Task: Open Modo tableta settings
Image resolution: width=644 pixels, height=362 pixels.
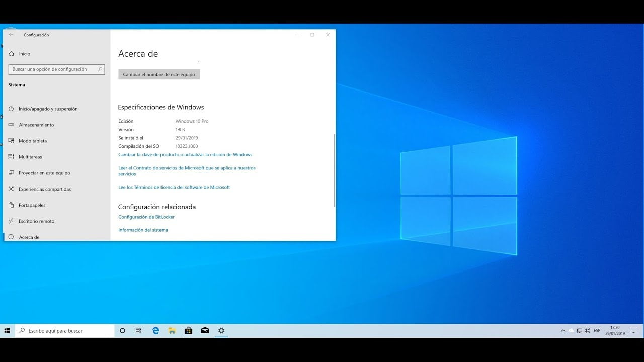Action: coord(32,141)
